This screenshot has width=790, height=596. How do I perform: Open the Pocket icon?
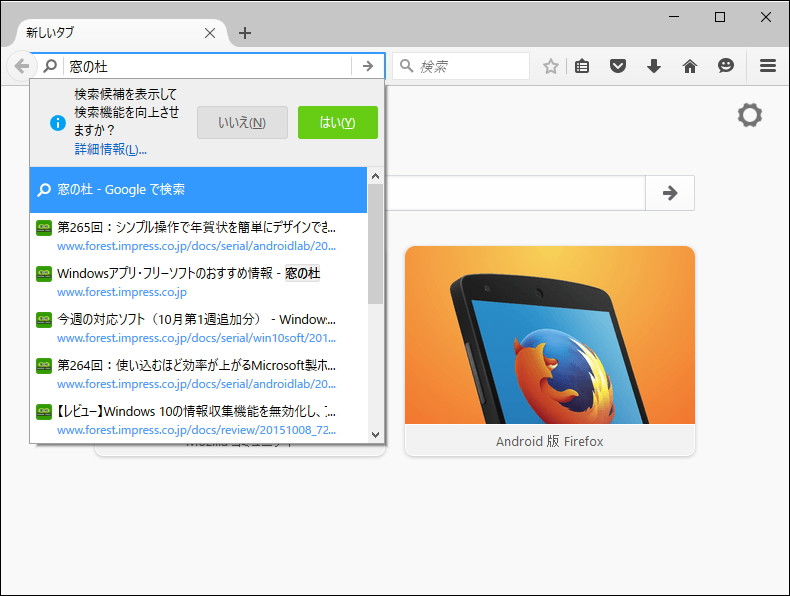(x=618, y=66)
